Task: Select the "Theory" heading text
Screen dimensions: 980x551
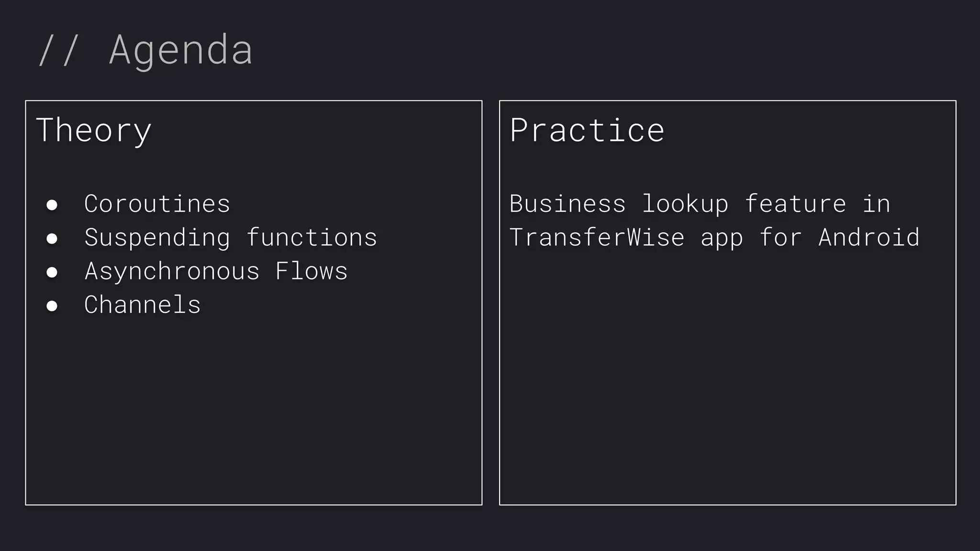Action: 94,130
